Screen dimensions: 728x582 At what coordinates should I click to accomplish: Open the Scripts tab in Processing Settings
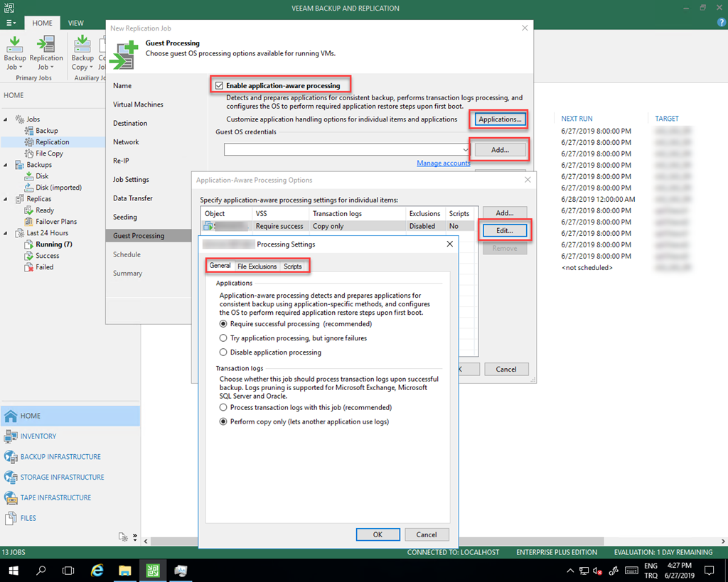point(293,266)
